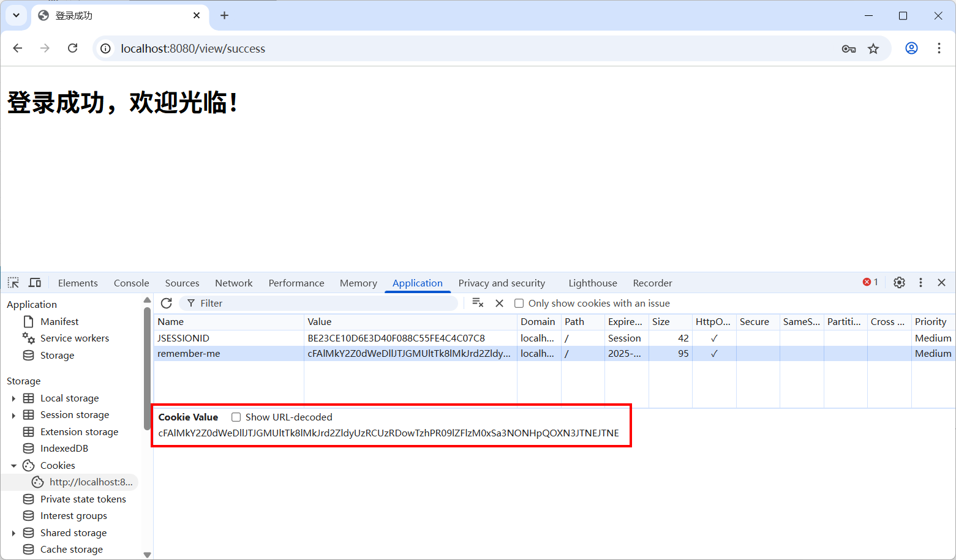The width and height of the screenshot is (956, 560).
Task: Open a new browser tab
Action: [x=224, y=15]
